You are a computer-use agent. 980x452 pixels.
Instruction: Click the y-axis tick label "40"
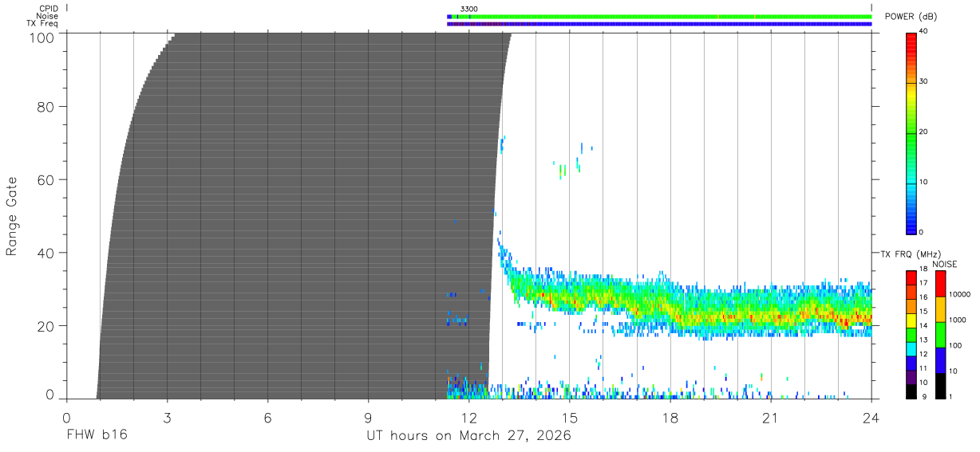point(45,253)
